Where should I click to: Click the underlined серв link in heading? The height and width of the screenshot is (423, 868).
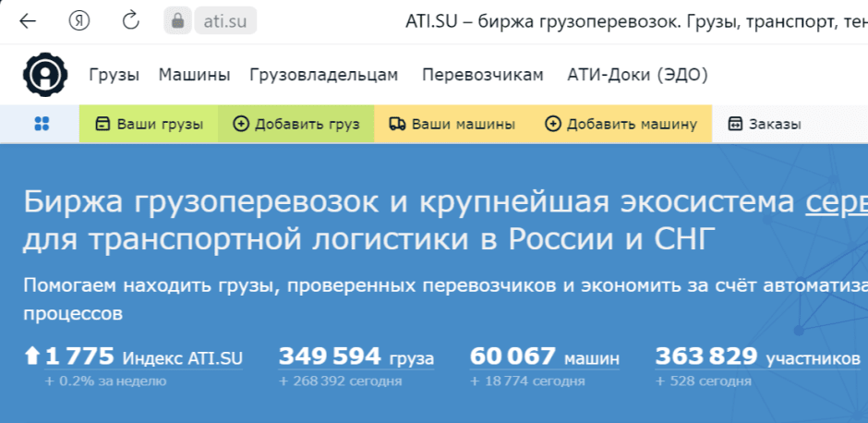[837, 203]
